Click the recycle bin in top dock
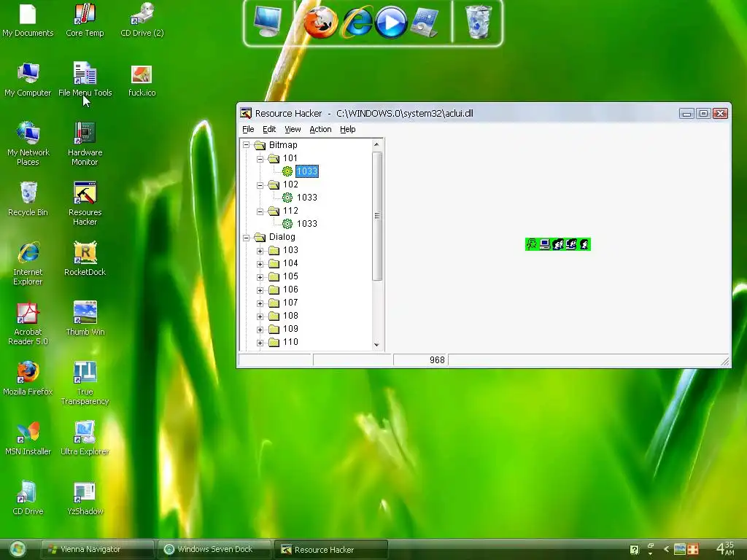 point(479,22)
